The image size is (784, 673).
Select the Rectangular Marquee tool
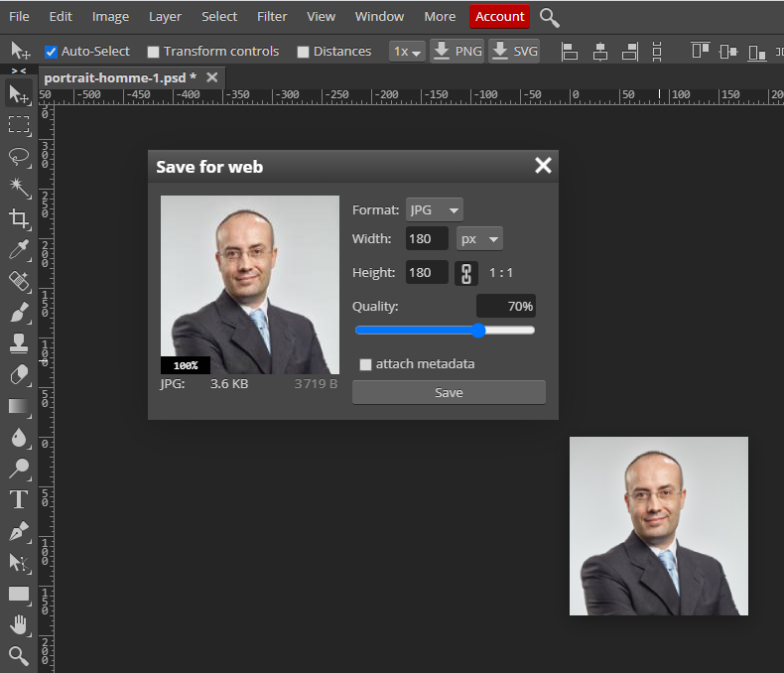19,125
